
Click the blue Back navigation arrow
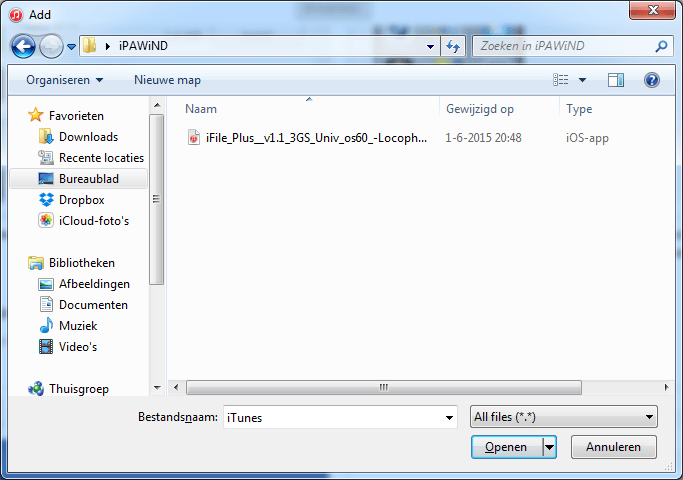[23, 46]
